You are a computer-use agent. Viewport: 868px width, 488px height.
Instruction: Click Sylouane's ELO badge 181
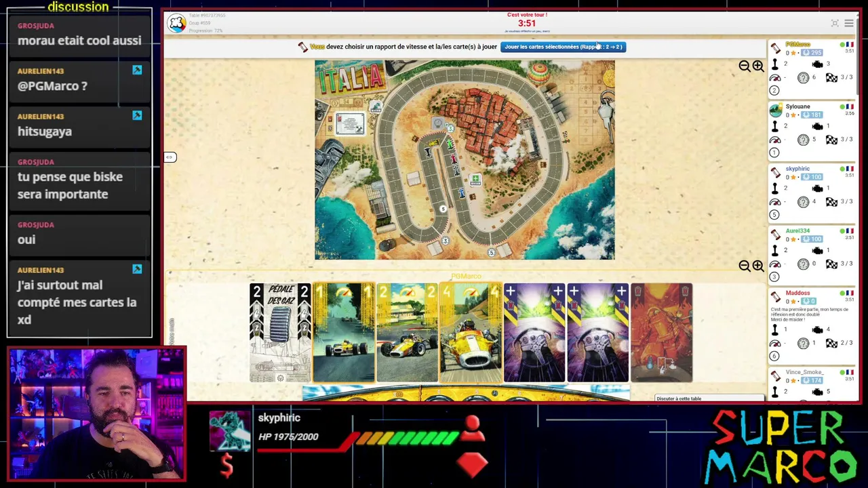coord(811,115)
